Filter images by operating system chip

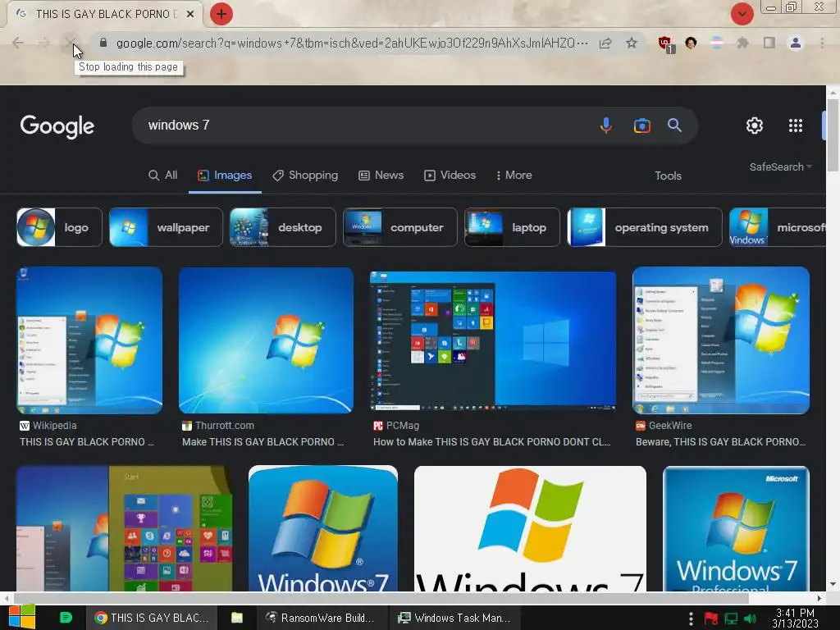coord(645,227)
